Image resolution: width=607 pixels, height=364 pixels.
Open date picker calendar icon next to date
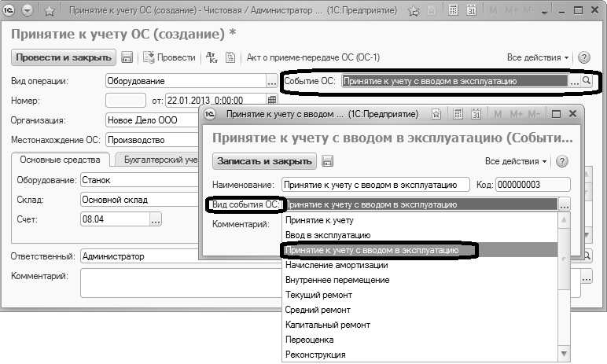point(272,100)
